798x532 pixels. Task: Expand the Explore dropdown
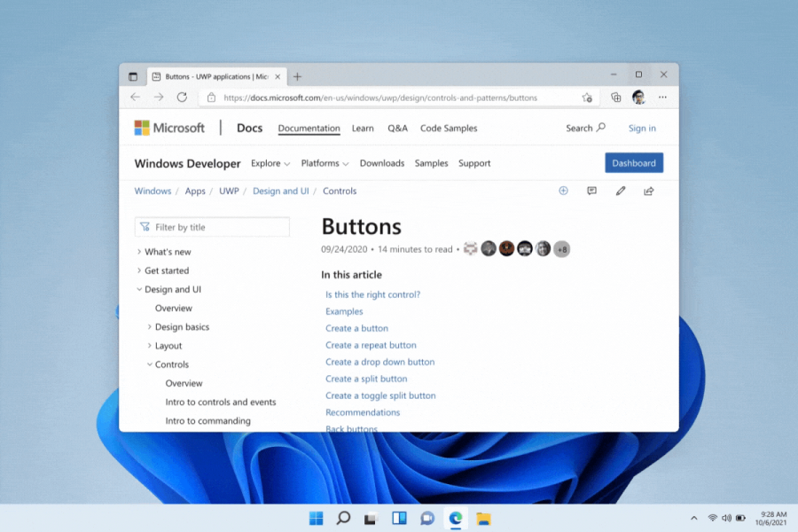pyautogui.click(x=270, y=163)
